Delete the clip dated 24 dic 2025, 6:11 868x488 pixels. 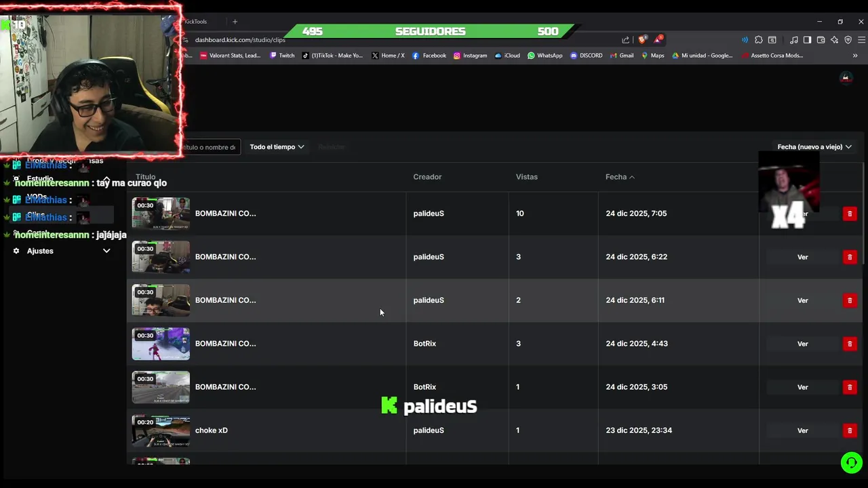(x=850, y=300)
